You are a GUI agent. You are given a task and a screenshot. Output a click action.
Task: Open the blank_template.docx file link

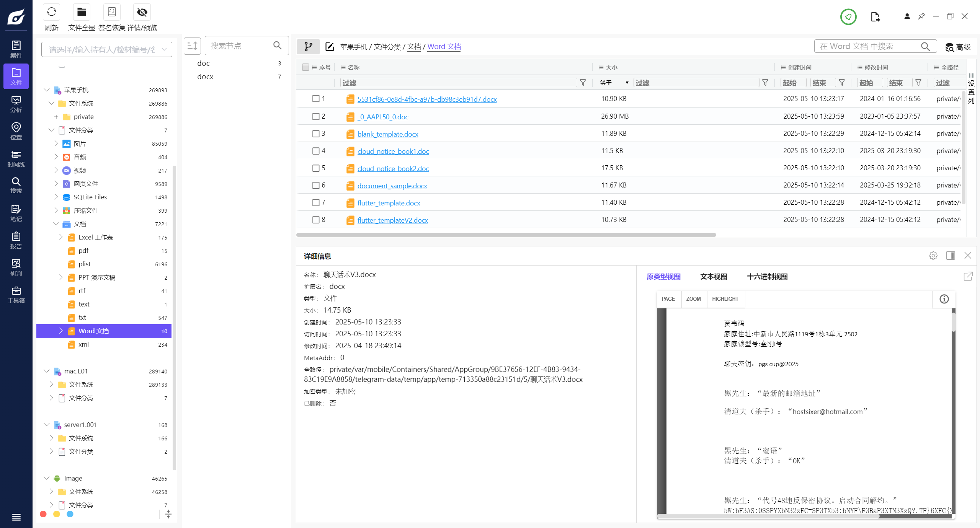[x=387, y=134]
